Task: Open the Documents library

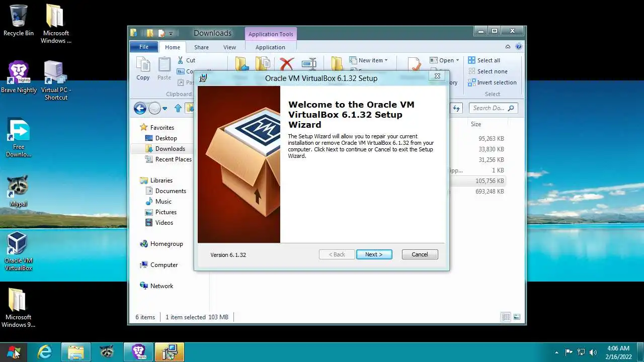Action: coord(166,191)
